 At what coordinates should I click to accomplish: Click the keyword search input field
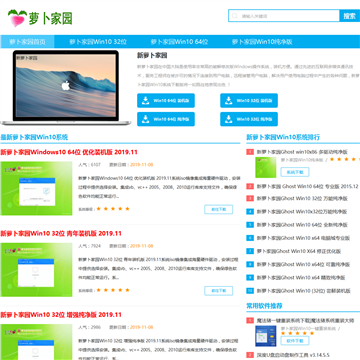pyautogui.click(x=288, y=16)
